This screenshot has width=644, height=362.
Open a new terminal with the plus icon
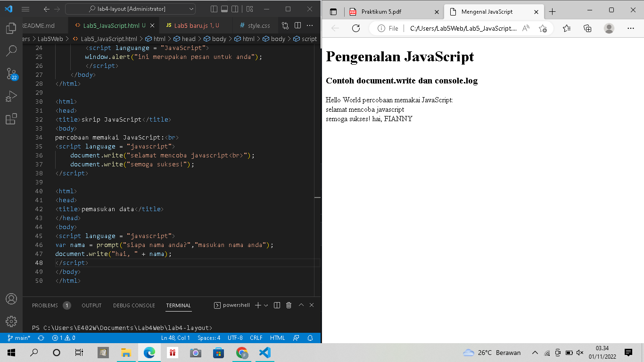pos(257,305)
